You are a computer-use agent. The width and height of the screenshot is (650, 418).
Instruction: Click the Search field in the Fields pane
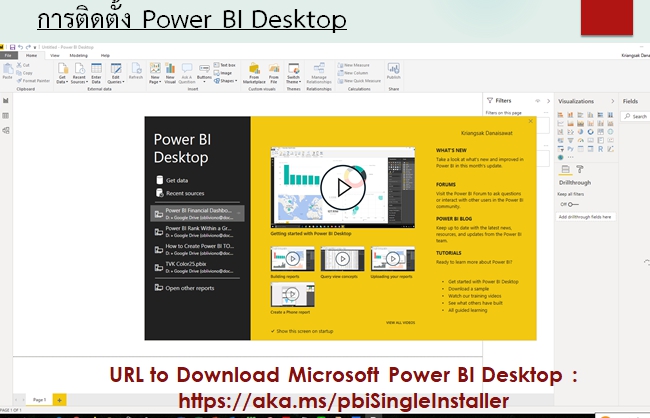(x=636, y=116)
